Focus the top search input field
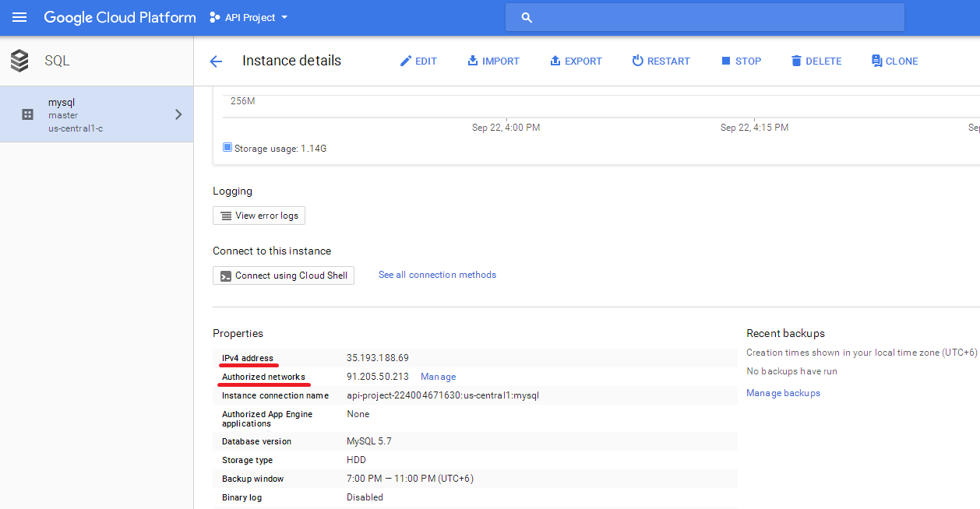This screenshot has height=509, width=980. [705, 17]
